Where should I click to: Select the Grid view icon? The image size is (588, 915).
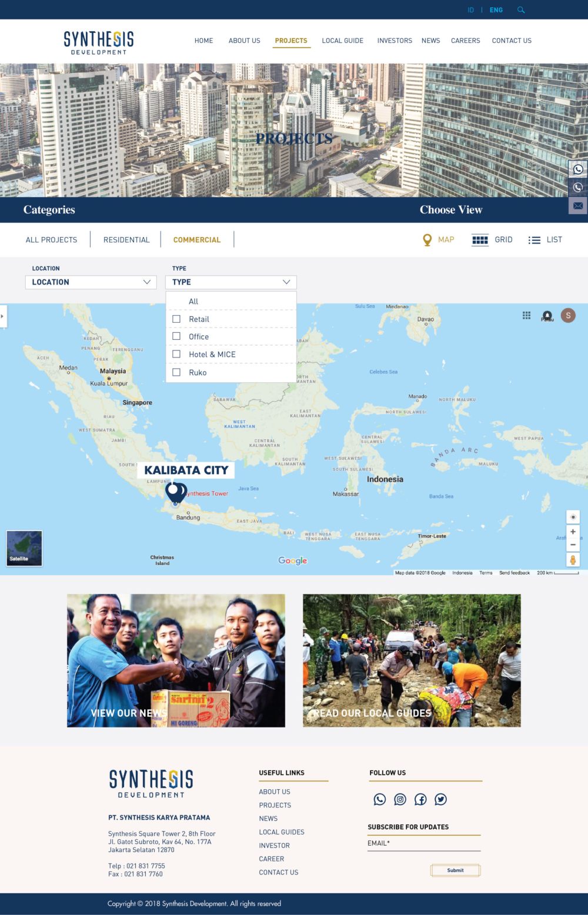point(480,240)
